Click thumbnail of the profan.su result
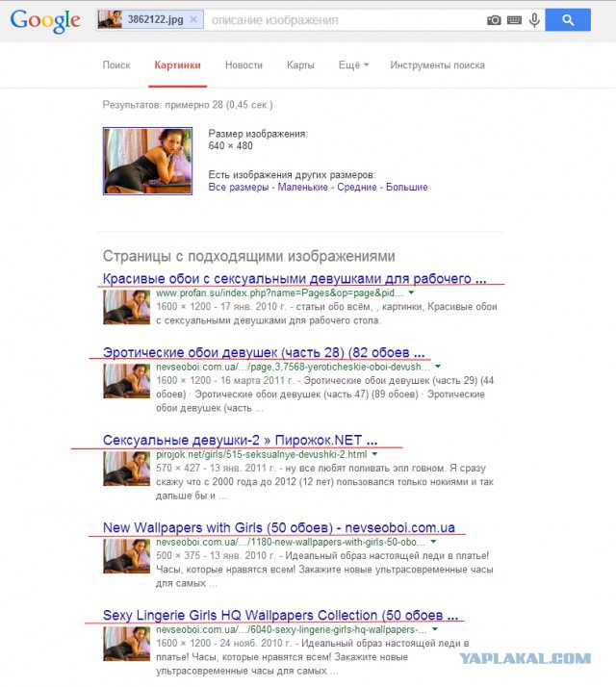This screenshot has height=687, width=616. click(x=126, y=307)
